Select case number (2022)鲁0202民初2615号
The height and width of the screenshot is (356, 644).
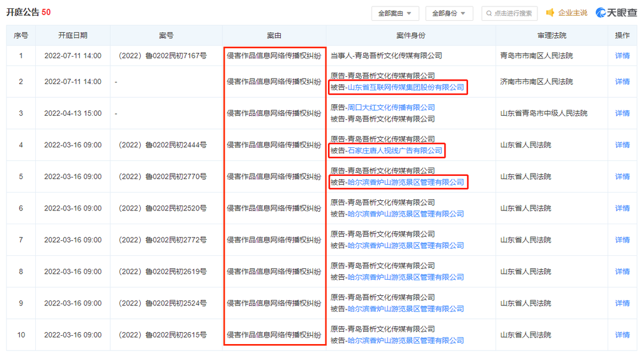(x=163, y=335)
